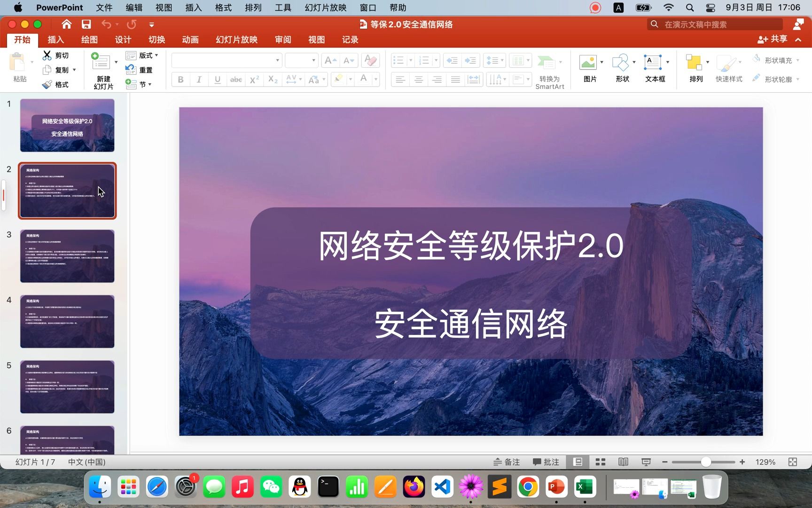Switch to the 插入 ribbon tab
The height and width of the screenshot is (508, 812).
55,40
